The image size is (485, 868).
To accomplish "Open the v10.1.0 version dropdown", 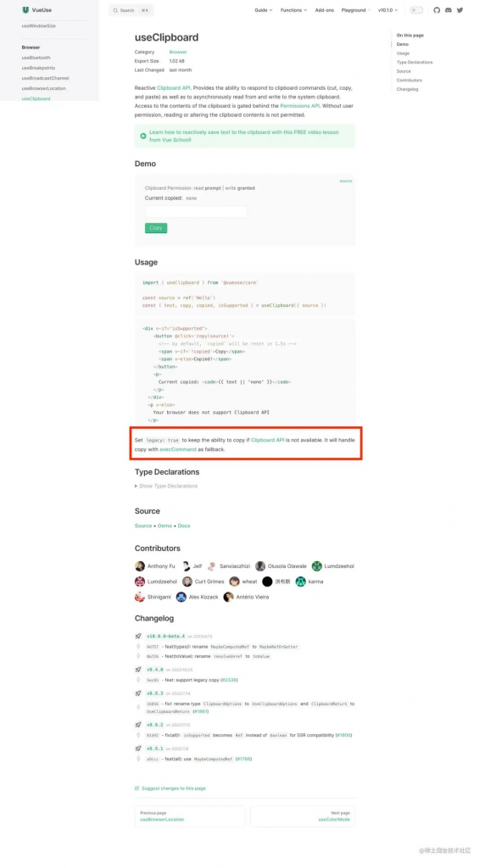I will coord(387,10).
